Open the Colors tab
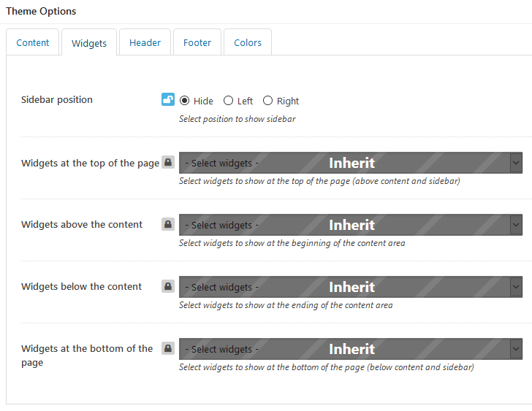 click(x=248, y=42)
